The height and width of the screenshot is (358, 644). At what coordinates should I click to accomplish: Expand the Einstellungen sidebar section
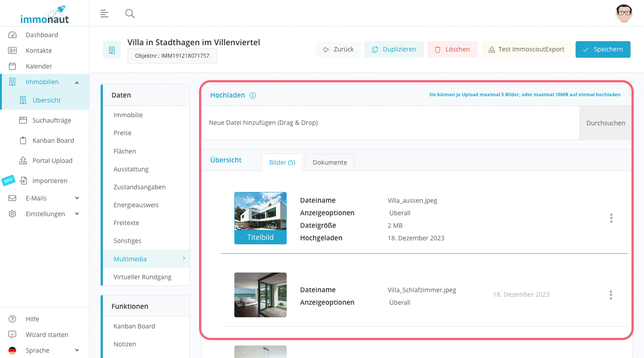(76, 213)
